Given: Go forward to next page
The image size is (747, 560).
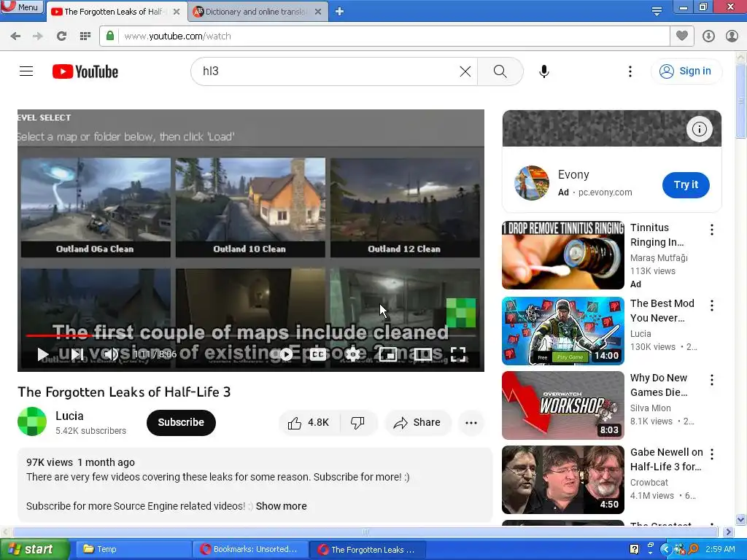Looking at the screenshot, I should (38, 36).
